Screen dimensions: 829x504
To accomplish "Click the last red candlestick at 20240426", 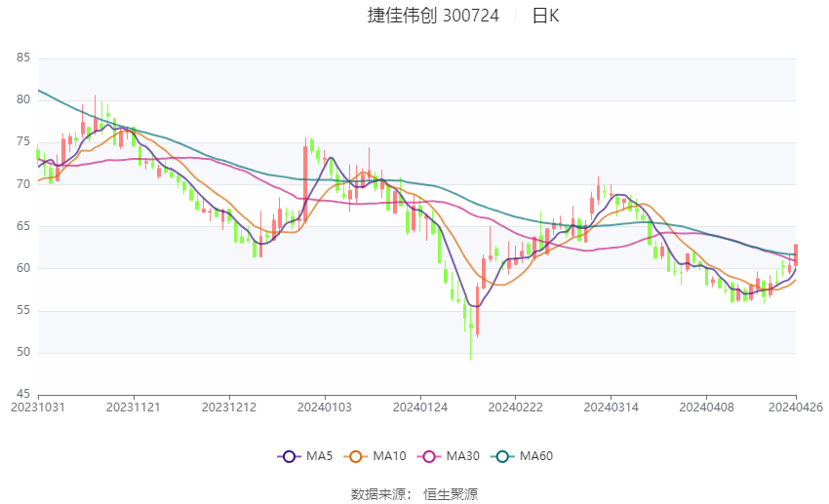I will [796, 254].
